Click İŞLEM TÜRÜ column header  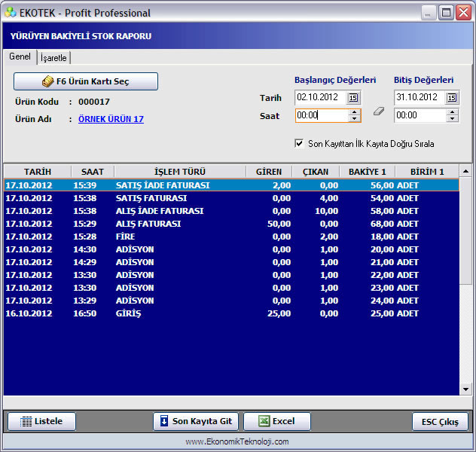click(x=180, y=172)
